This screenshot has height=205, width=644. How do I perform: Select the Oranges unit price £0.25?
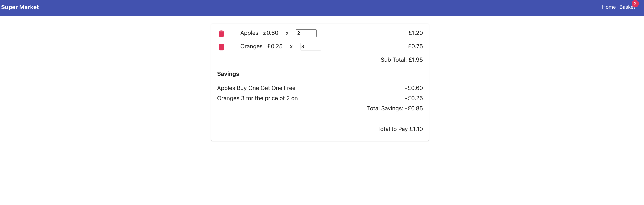point(275,47)
